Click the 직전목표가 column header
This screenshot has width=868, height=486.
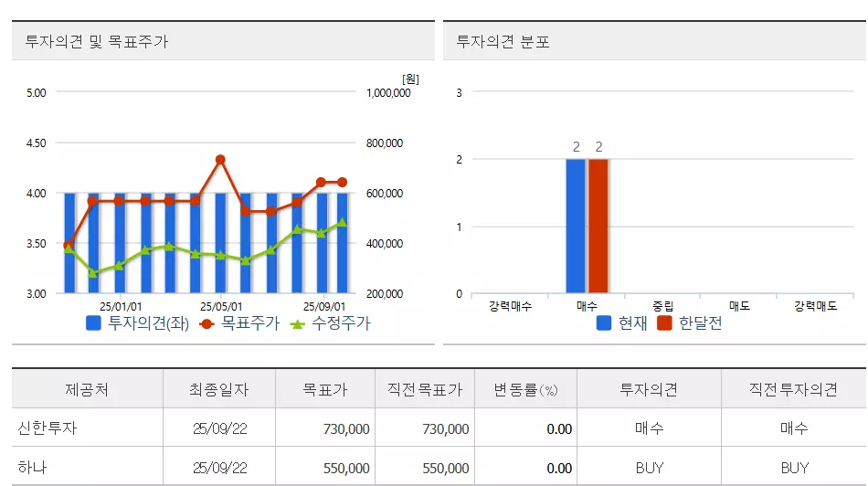tap(425, 390)
